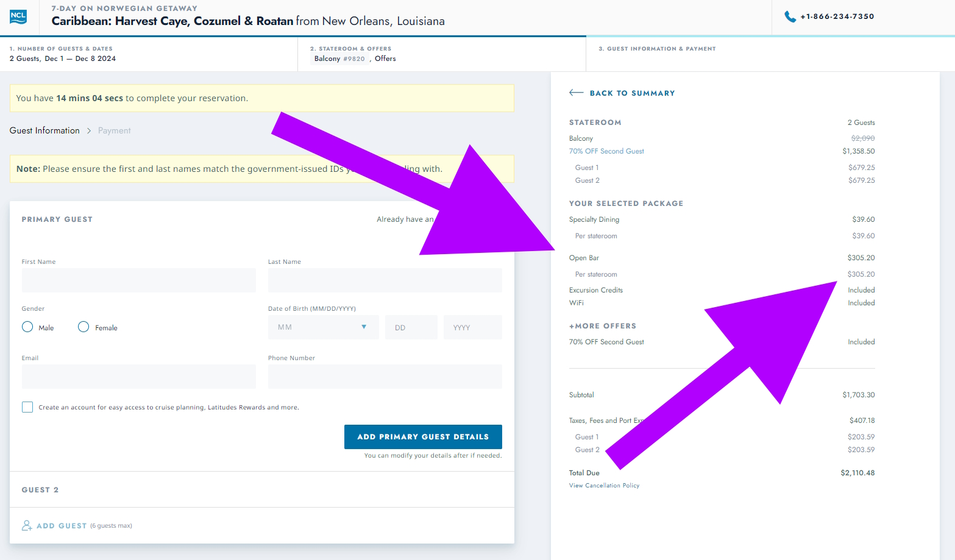This screenshot has width=955, height=560.
Task: Click the back arrow icon near summary
Action: (576, 93)
